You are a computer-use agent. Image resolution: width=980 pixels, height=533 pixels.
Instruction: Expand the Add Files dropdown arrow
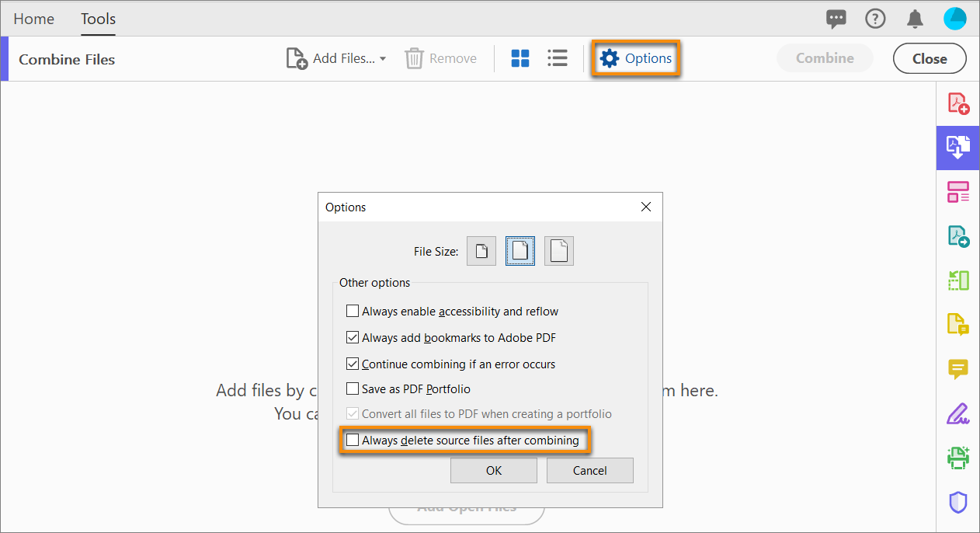(383, 57)
